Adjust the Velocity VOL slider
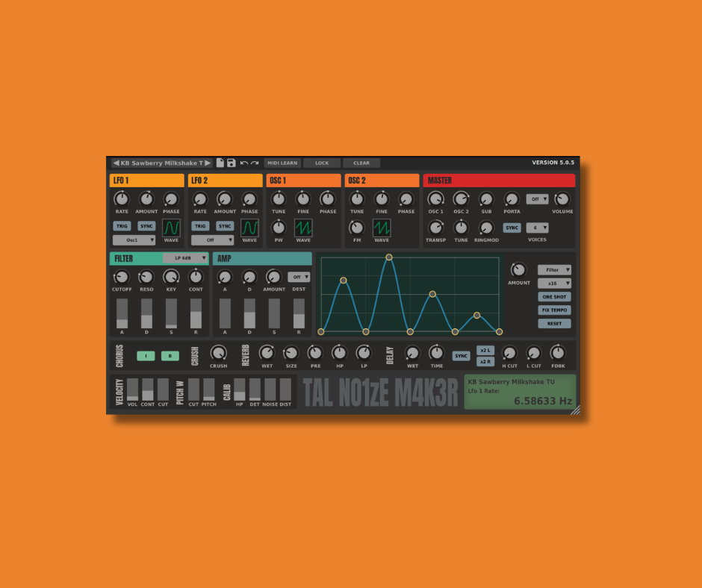This screenshot has height=588, width=702. [132, 391]
